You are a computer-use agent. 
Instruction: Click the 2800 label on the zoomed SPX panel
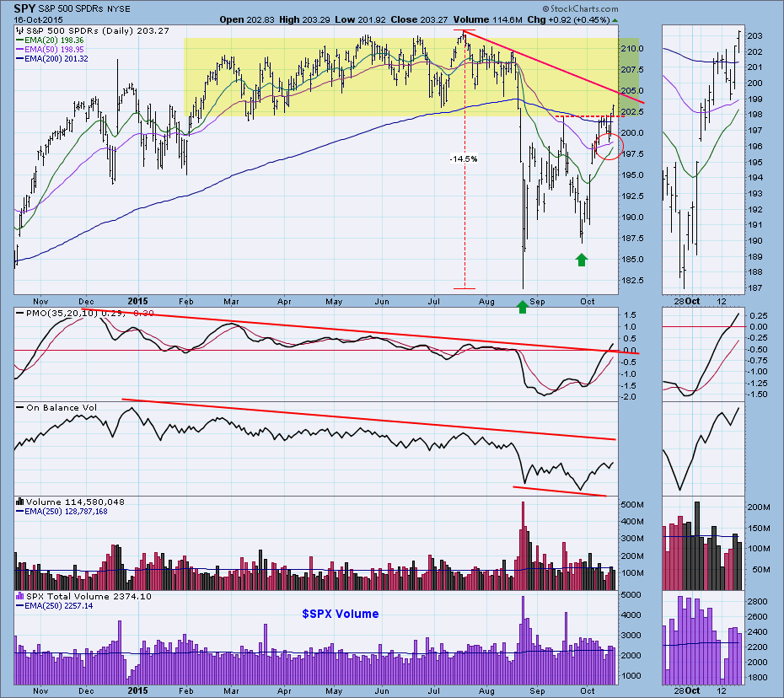[x=758, y=602]
